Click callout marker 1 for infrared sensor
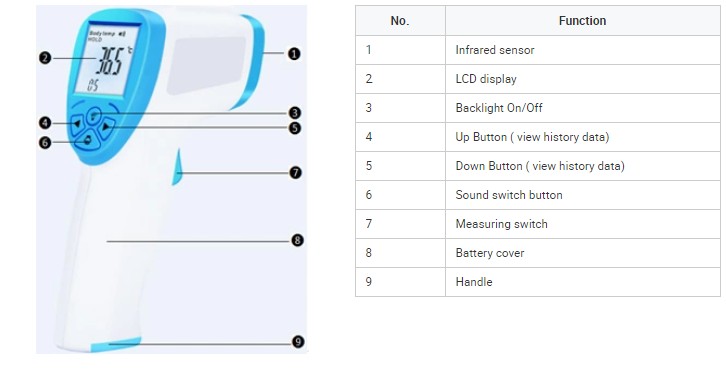726x371 pixels. [x=294, y=54]
